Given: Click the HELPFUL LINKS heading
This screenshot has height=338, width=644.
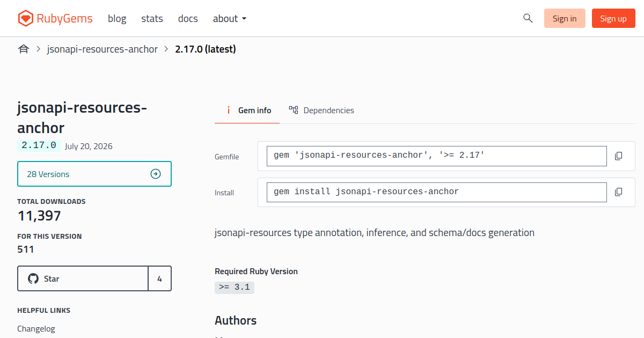Looking at the screenshot, I should 44,311.
